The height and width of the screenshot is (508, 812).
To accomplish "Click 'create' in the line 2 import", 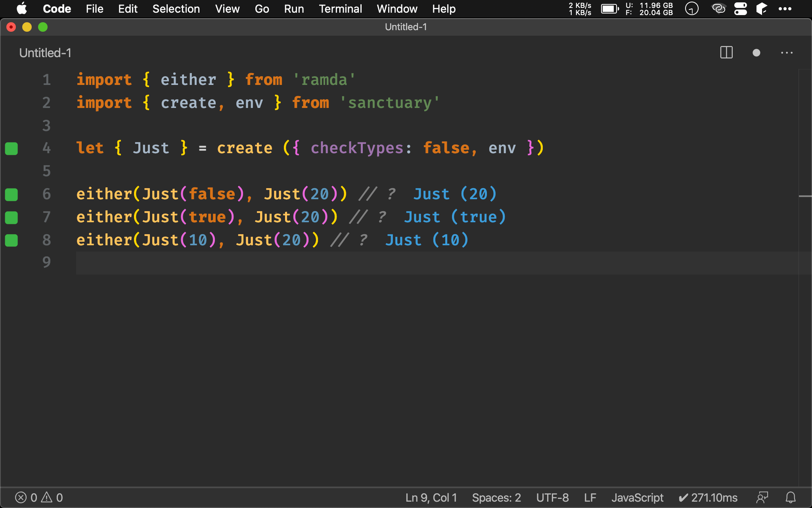I will tap(188, 103).
